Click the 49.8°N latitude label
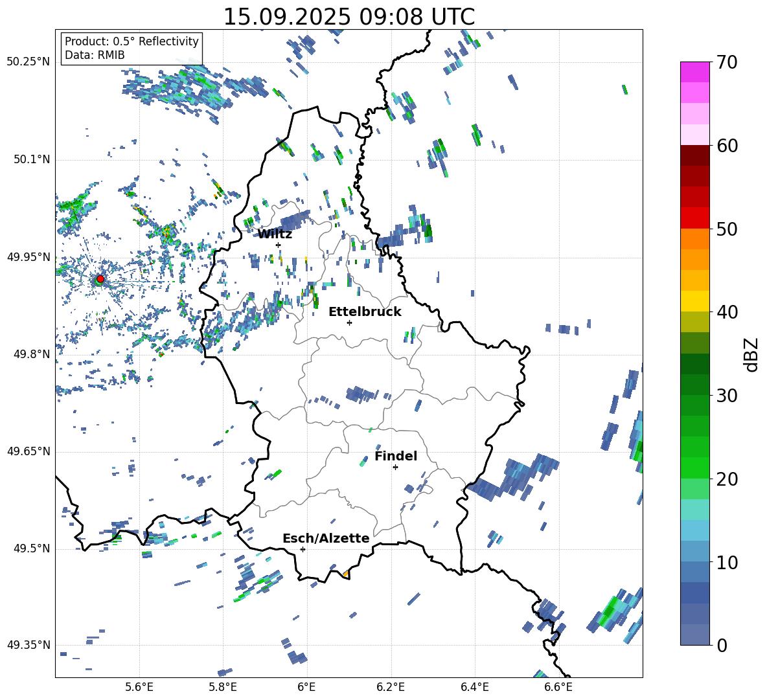767x700 pixels. click(31, 354)
